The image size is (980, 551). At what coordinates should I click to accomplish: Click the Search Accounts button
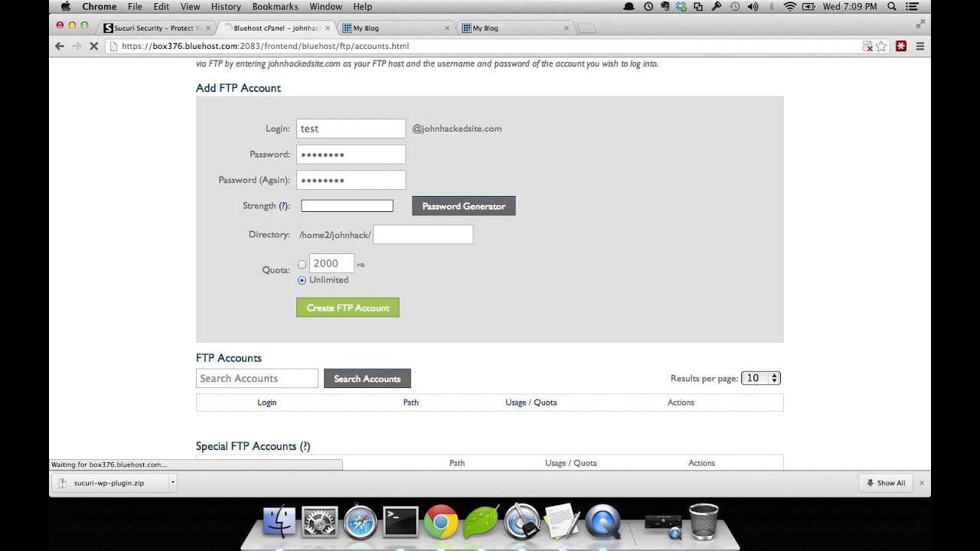(x=367, y=379)
